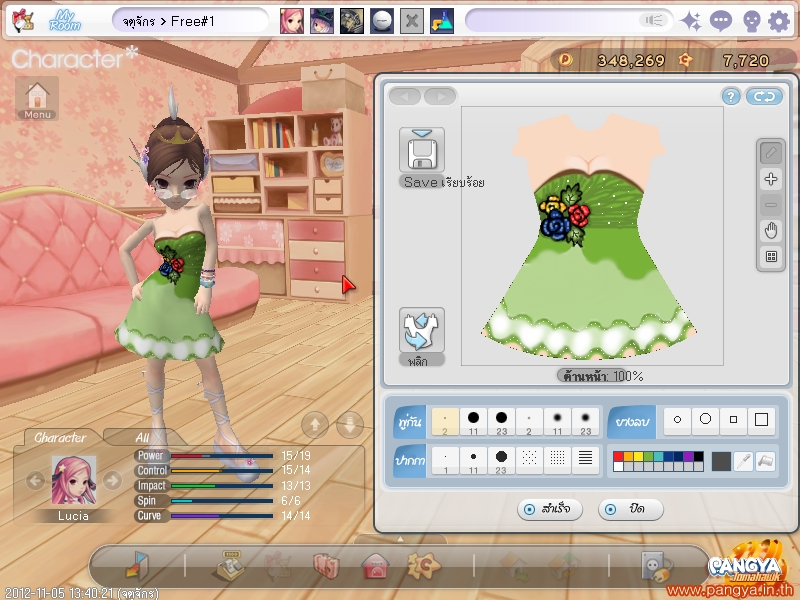Viewport: 800px width, 600px height.
Task: Click the round up arrow button
Action: (x=315, y=424)
